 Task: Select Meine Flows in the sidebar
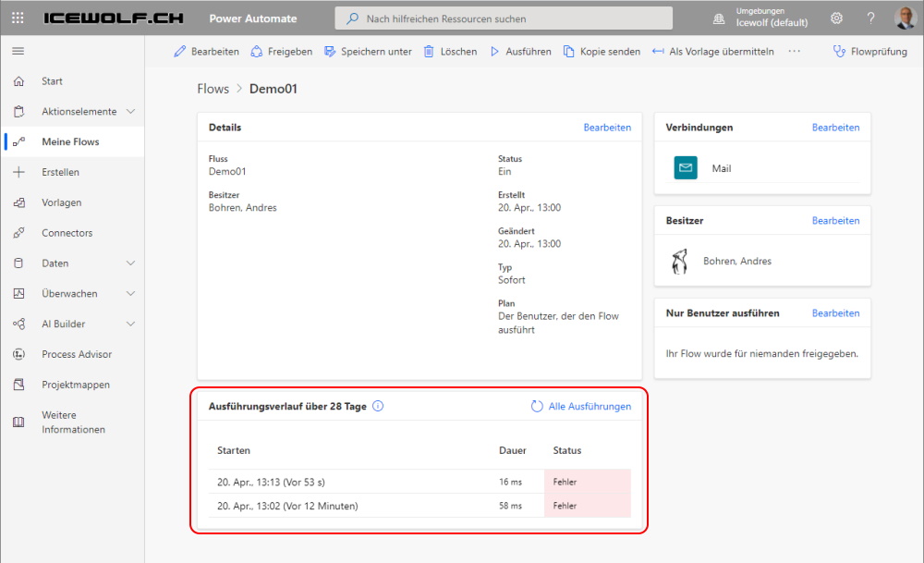coord(72,141)
